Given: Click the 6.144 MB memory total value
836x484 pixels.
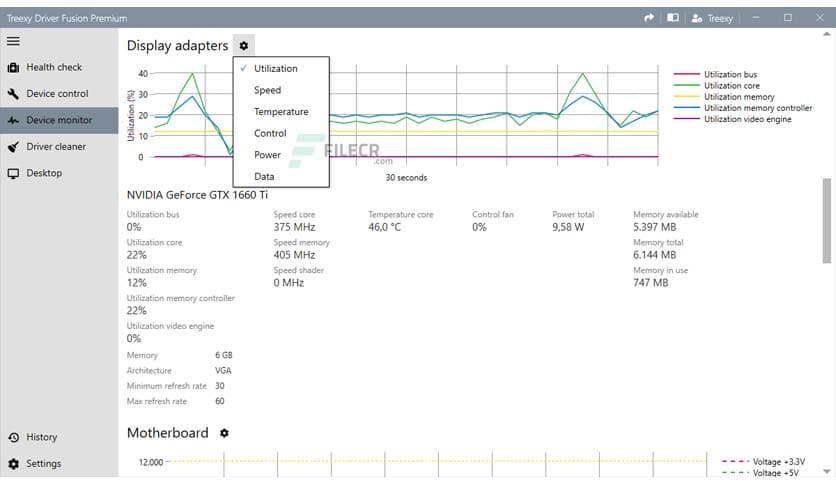Looking at the screenshot, I should coord(655,255).
